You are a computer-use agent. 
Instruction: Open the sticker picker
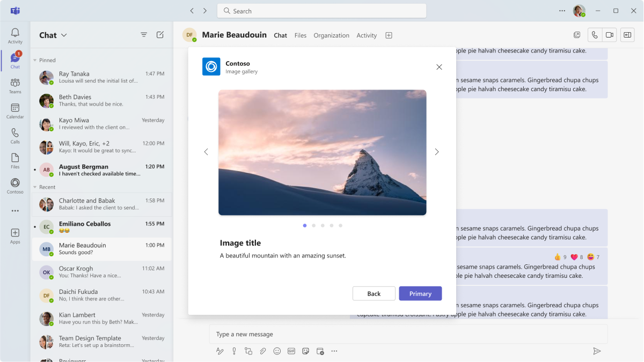306,351
